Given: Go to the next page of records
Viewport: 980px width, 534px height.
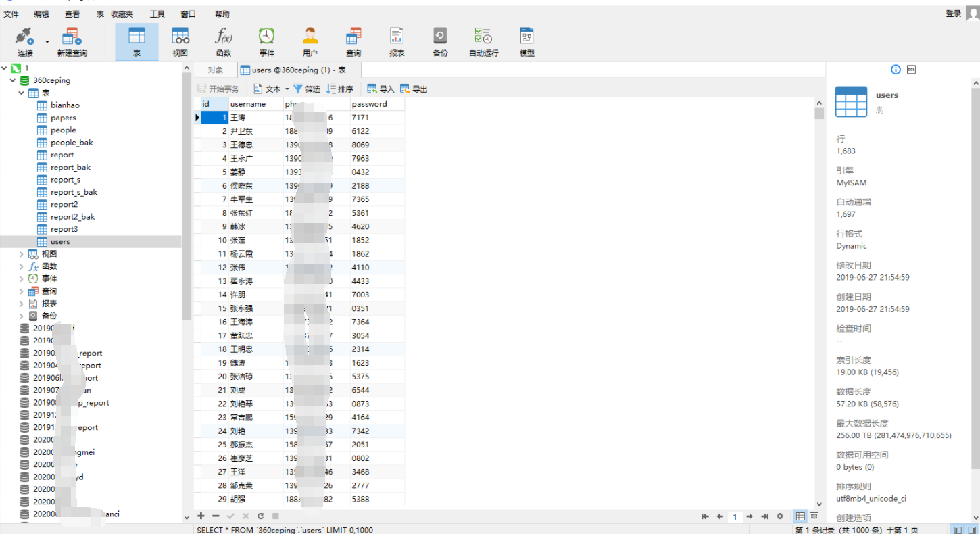Looking at the screenshot, I should (750, 516).
